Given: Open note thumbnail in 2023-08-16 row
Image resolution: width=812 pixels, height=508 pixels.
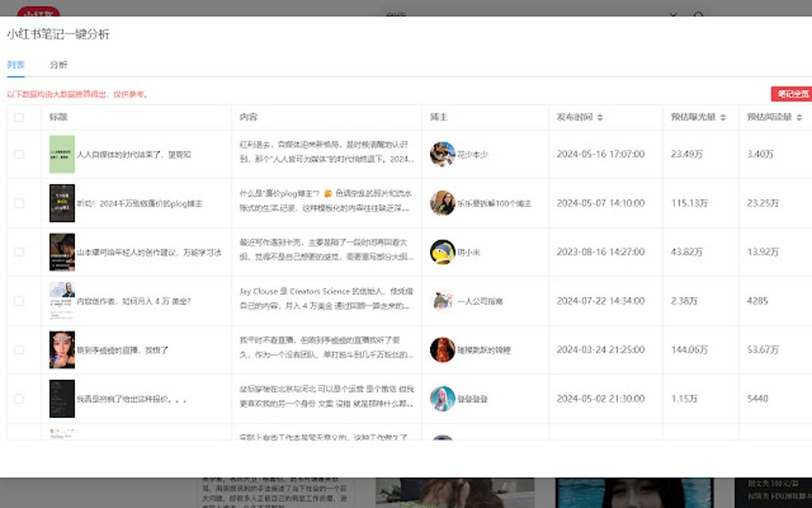Looking at the screenshot, I should (x=62, y=252).
